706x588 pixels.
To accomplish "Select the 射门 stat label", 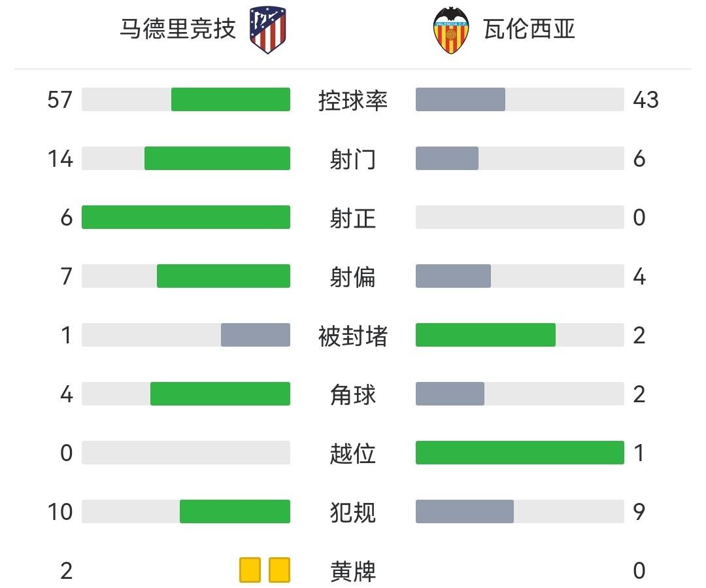I will point(353,159).
